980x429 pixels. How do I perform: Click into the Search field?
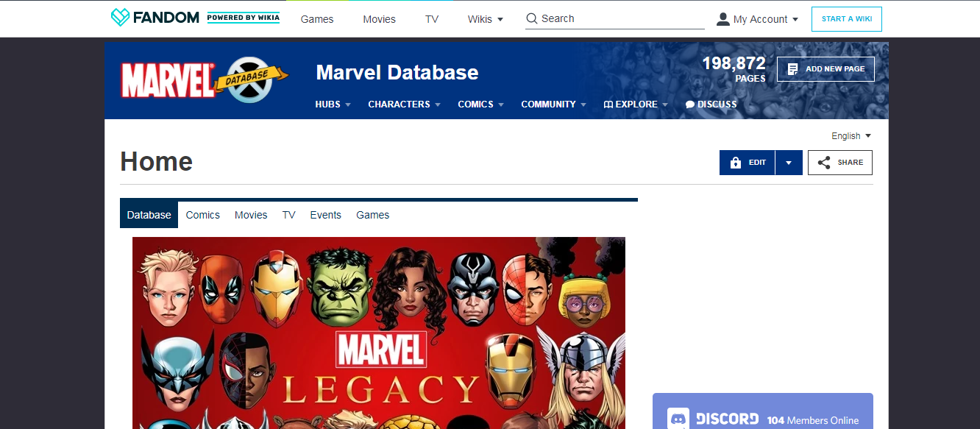click(x=615, y=19)
